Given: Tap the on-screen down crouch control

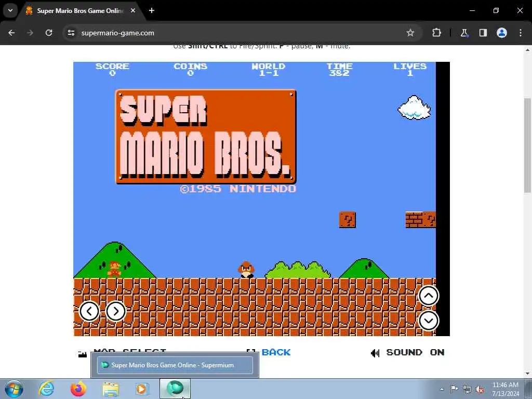Looking at the screenshot, I should click(429, 321).
